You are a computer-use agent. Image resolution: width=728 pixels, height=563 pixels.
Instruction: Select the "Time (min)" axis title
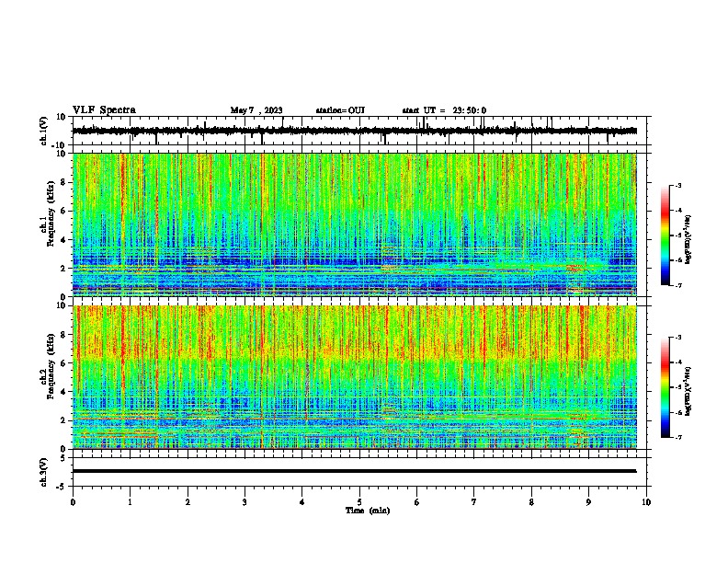click(368, 511)
